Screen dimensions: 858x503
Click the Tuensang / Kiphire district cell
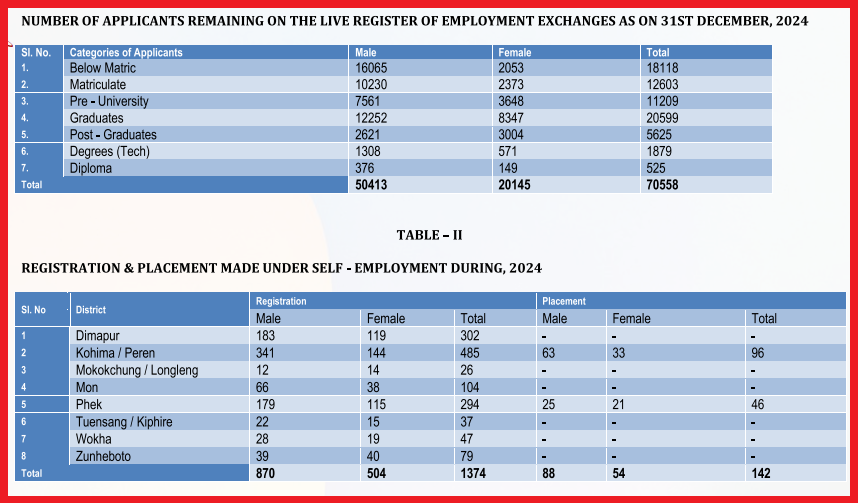(x=124, y=422)
